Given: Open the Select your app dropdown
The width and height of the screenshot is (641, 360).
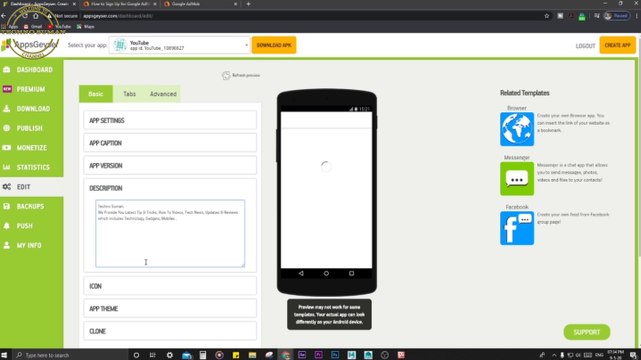Looking at the screenshot, I should coord(179,45).
